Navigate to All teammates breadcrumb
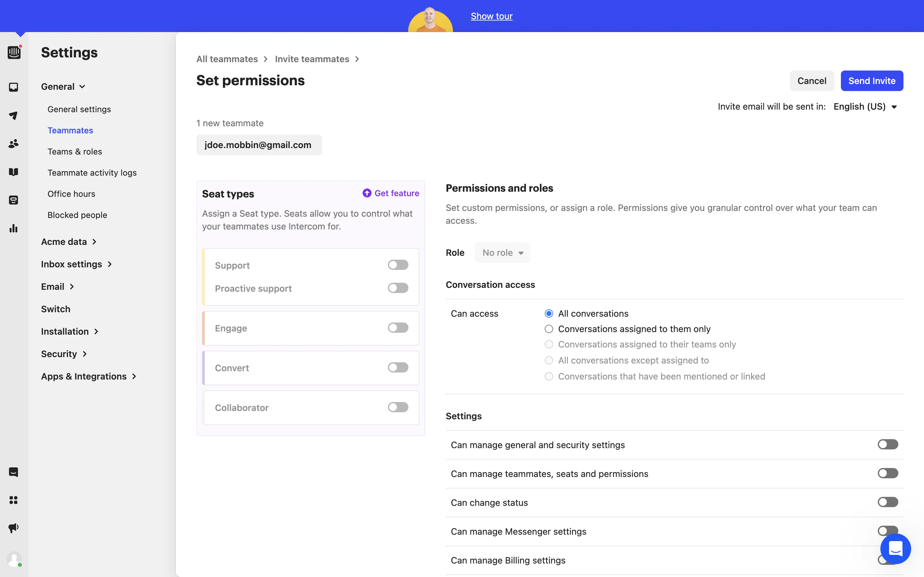Screen dimensions: 924x577 [x=227, y=59]
